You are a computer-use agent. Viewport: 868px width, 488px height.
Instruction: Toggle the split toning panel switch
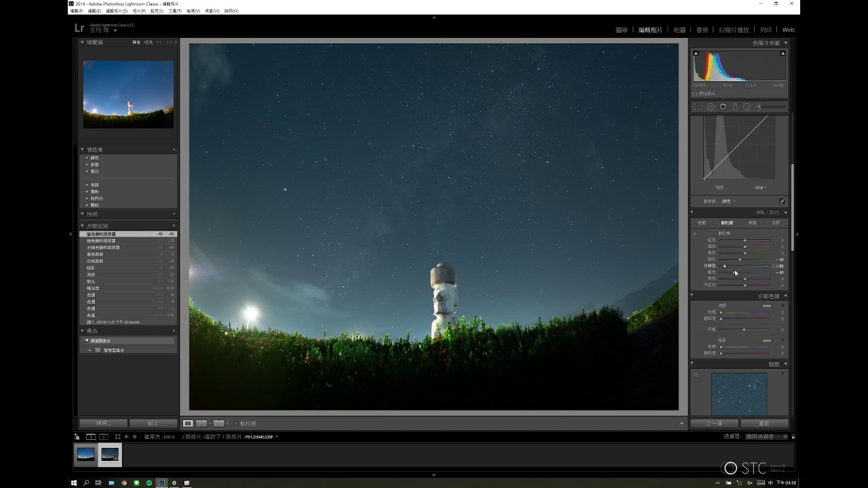[x=692, y=296]
